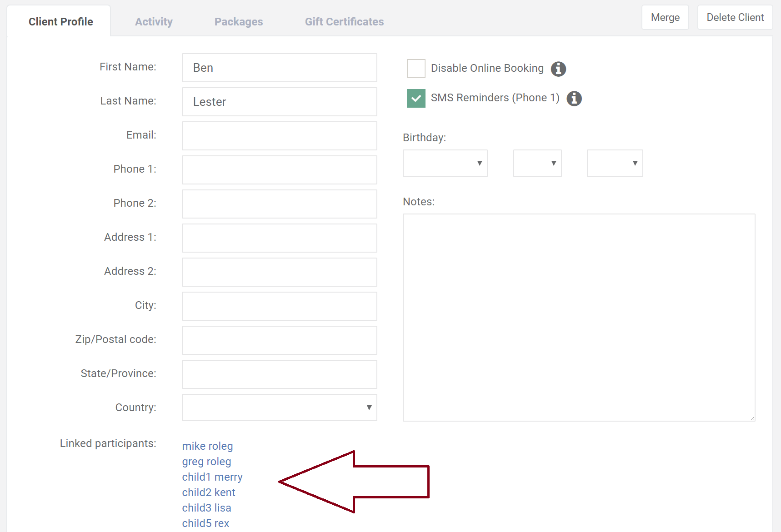The image size is (781, 532).
Task: Open info icon for Disable Online Booking
Action: click(x=558, y=69)
